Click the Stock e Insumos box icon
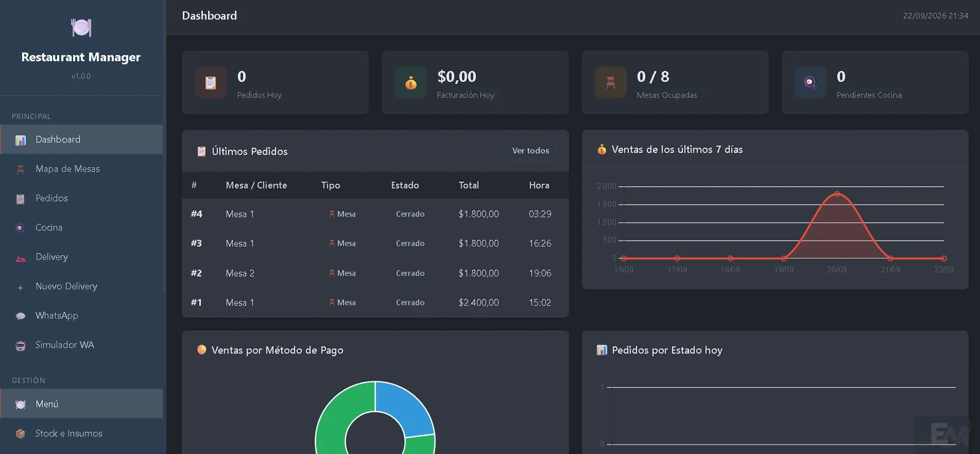 (20, 434)
